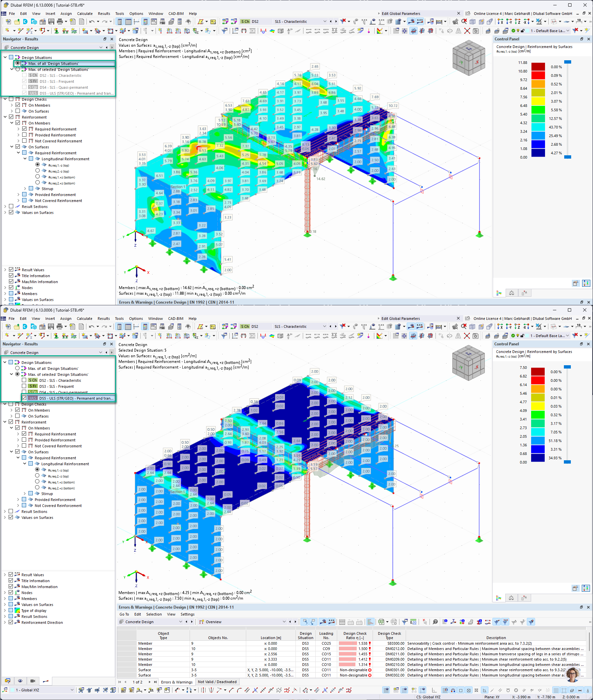Expand the Type of display tree item
The width and height of the screenshot is (593, 700).
tap(5, 611)
